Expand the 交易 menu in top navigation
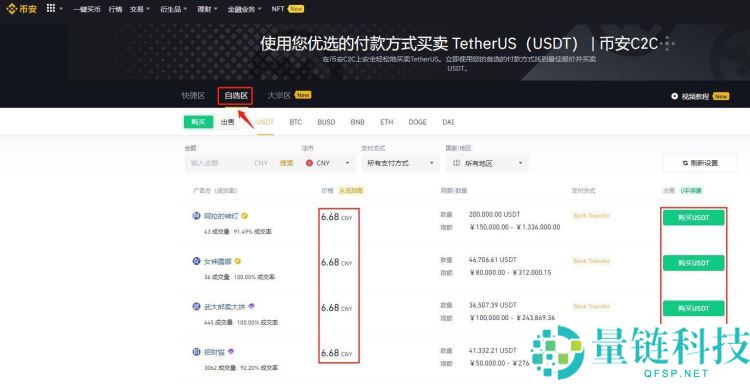750x384 pixels. point(140,9)
